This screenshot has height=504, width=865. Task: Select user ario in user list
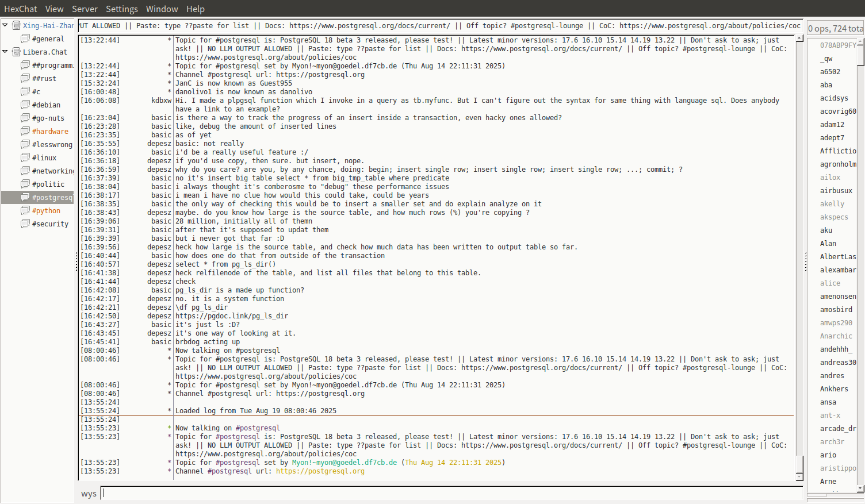[828, 455]
